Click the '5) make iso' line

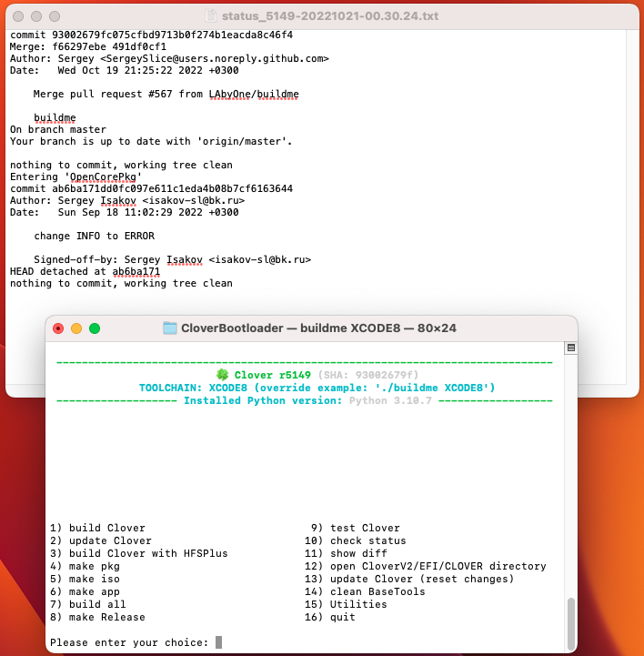point(85,579)
